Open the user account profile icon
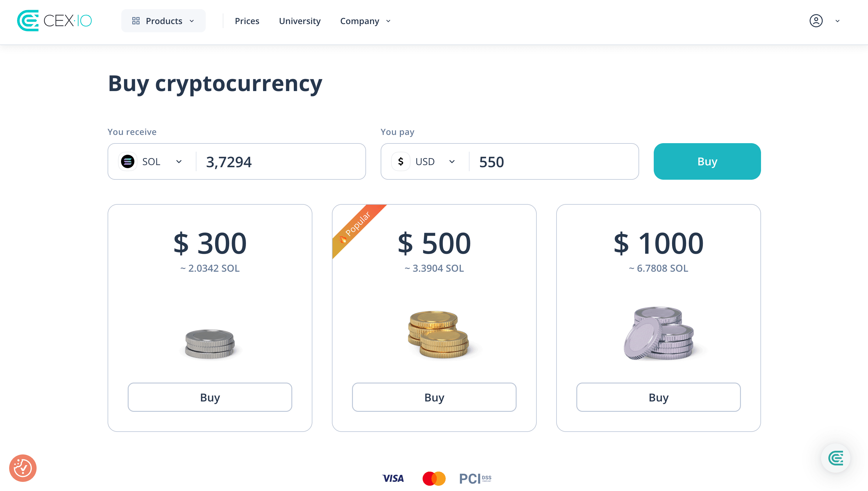Screen dimensions: 868x491 point(816,21)
